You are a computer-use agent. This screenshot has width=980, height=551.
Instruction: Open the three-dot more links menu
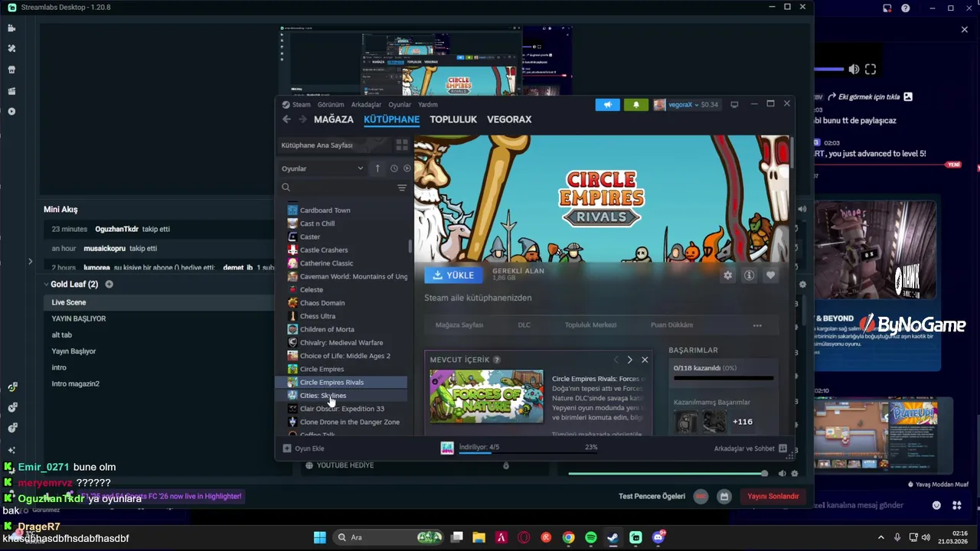pyautogui.click(x=757, y=325)
